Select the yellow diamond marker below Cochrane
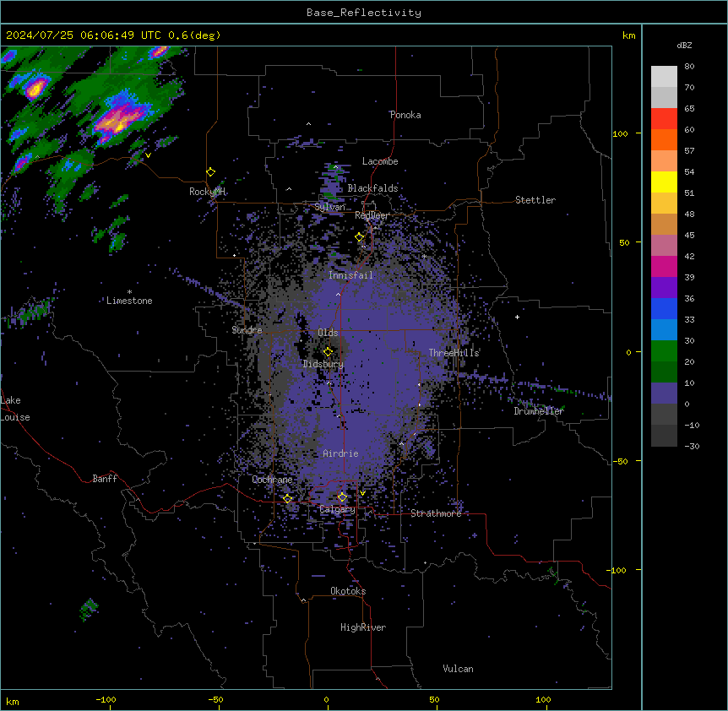This screenshot has height=711, width=728. click(287, 499)
